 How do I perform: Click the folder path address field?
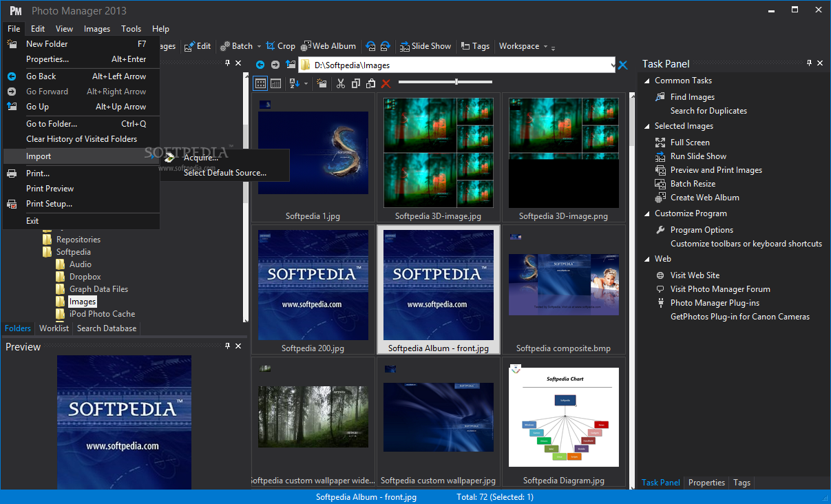(455, 65)
